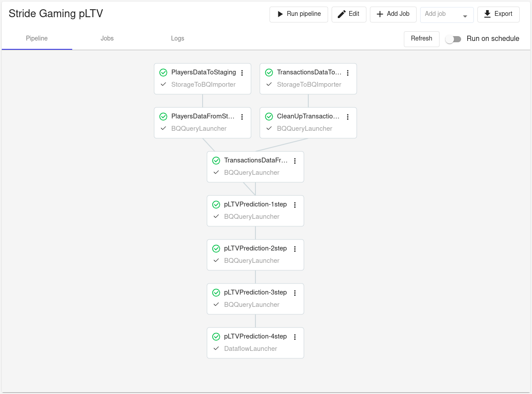Click Run on schedule label
Viewport: 532px width, 394px height.
coord(493,39)
